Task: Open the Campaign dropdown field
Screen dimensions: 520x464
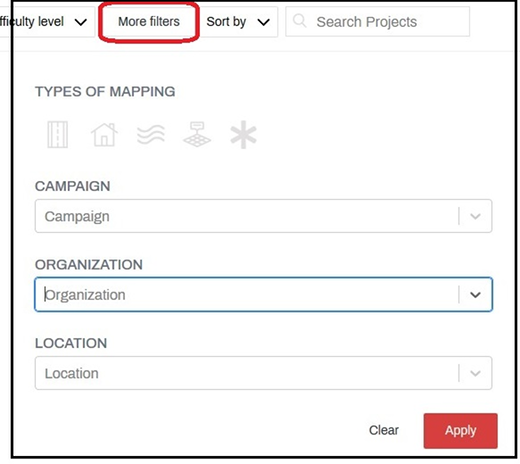Action: [263, 216]
